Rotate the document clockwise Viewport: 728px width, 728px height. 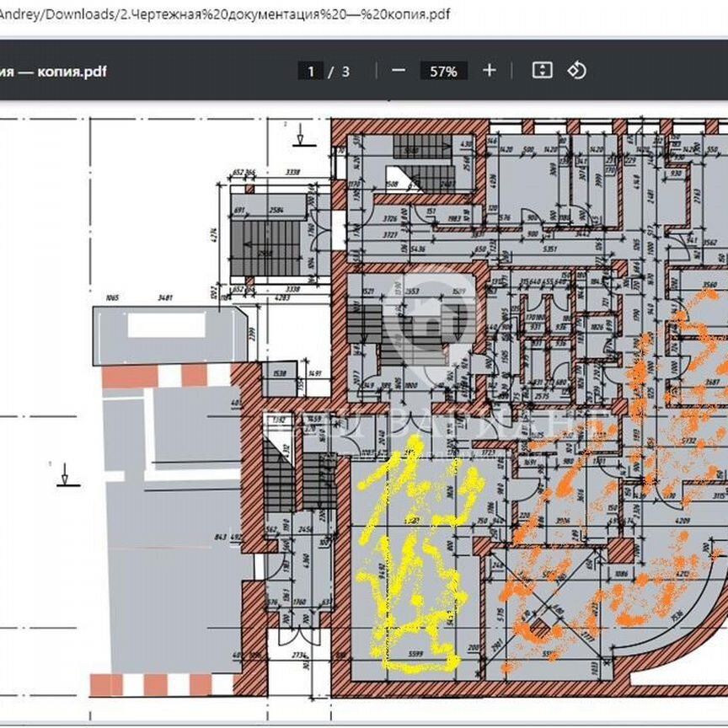578,71
